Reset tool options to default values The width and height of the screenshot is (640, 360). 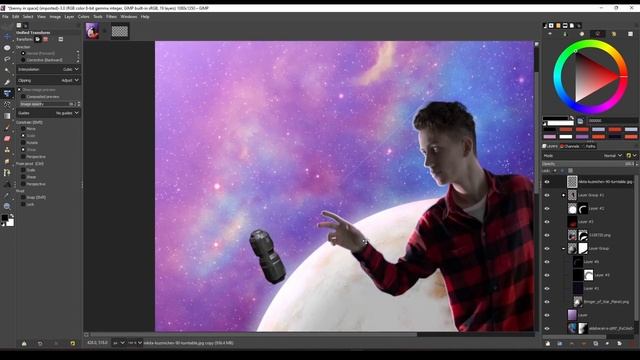[73, 344]
